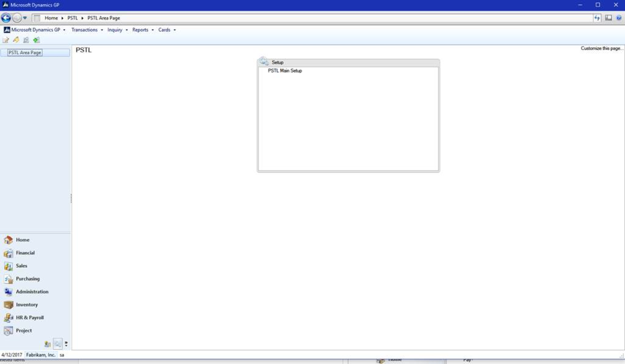Select PSTL Area Page in navigation pane
Screen dimensions: 625x364
[25, 53]
